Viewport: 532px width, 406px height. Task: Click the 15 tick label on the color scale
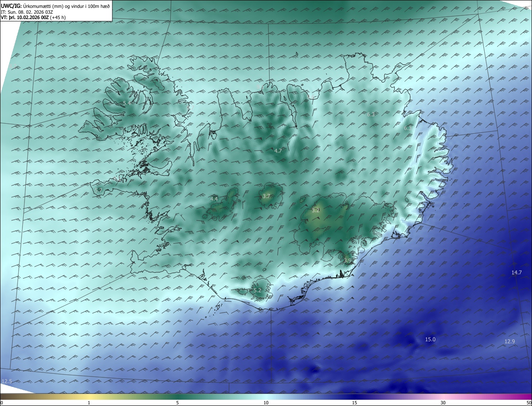point(355,403)
